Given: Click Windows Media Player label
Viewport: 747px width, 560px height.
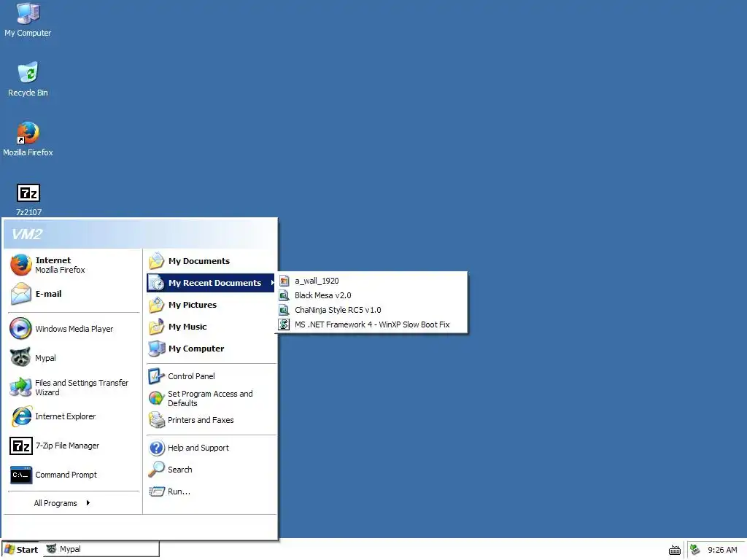Looking at the screenshot, I should pos(74,329).
